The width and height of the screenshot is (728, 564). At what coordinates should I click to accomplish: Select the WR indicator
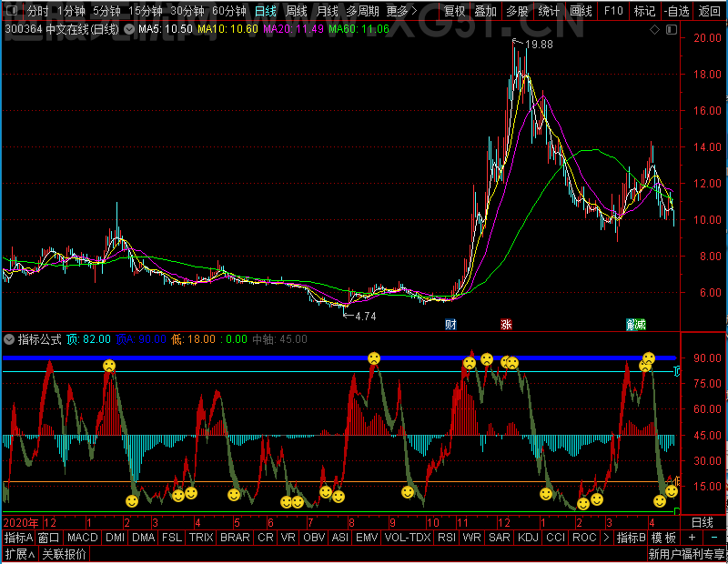click(x=472, y=538)
